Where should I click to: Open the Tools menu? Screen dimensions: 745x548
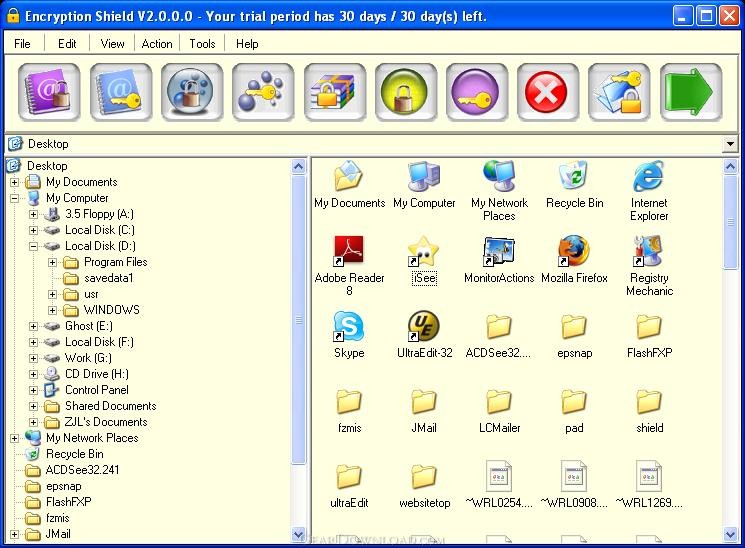202,44
